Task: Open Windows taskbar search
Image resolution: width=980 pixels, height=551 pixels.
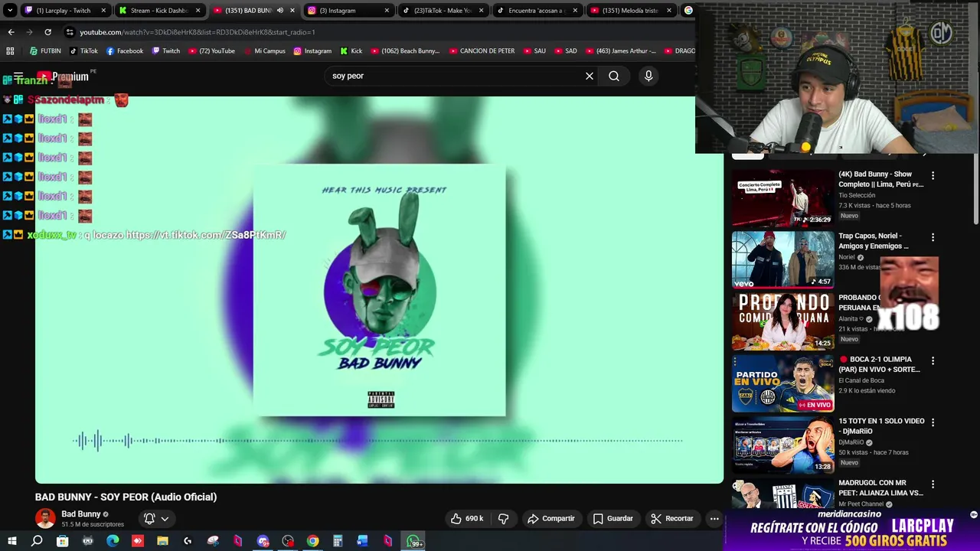Action: 37,541
